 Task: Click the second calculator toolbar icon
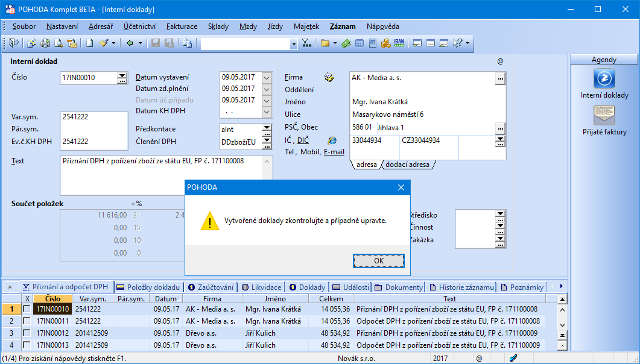tap(373, 43)
